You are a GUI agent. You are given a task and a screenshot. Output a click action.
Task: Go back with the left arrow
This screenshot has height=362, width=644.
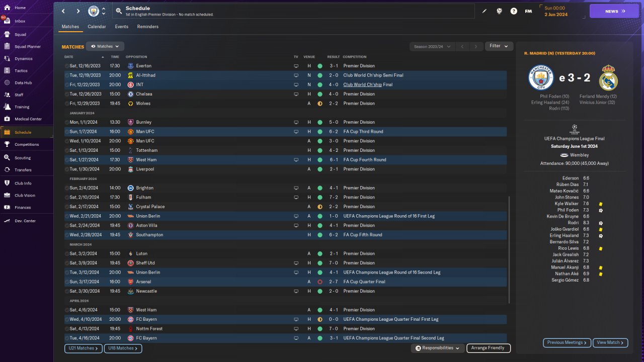pos(63,11)
